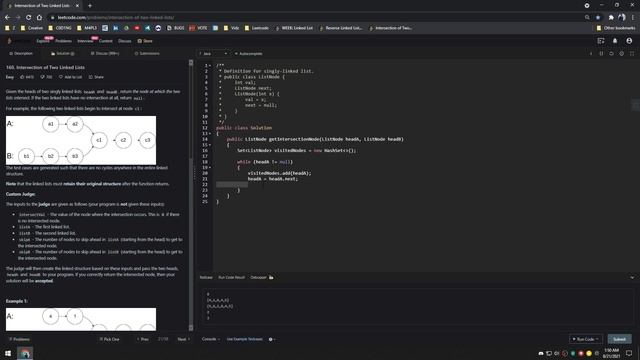Click the testcase input text area
The image size is (640, 360).
tap(418, 306)
